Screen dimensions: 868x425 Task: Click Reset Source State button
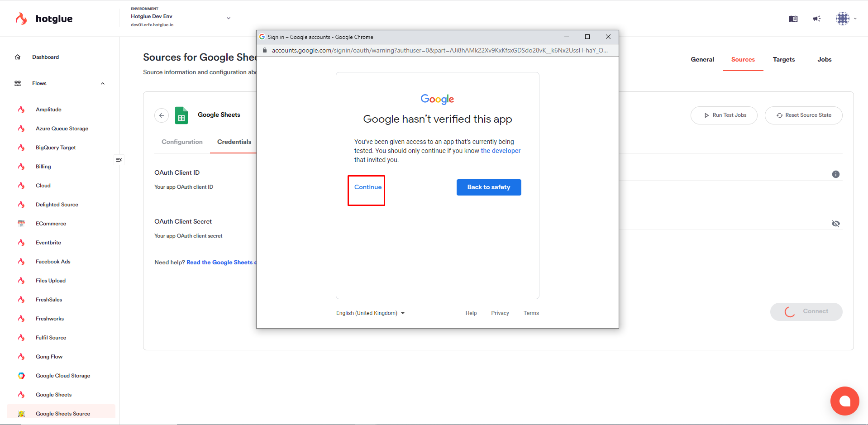point(804,115)
